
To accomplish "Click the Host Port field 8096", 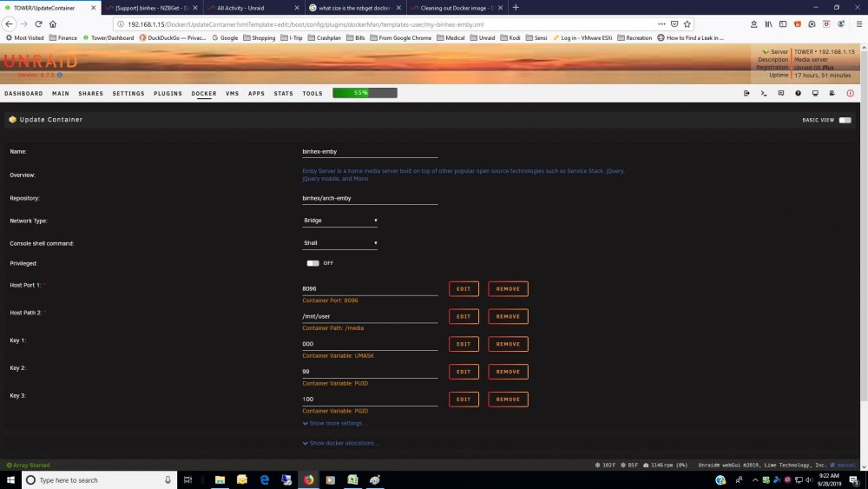I will (370, 288).
